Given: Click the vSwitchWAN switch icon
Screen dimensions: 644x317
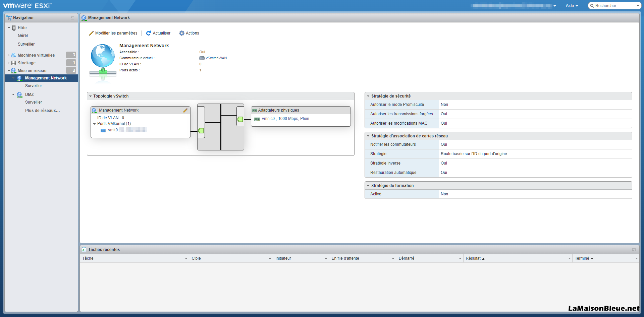Looking at the screenshot, I should pyautogui.click(x=202, y=58).
